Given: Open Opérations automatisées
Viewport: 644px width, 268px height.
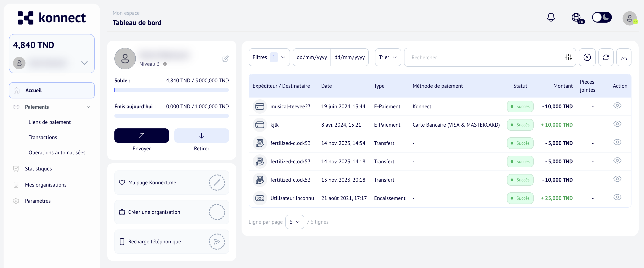Looking at the screenshot, I should (x=57, y=152).
